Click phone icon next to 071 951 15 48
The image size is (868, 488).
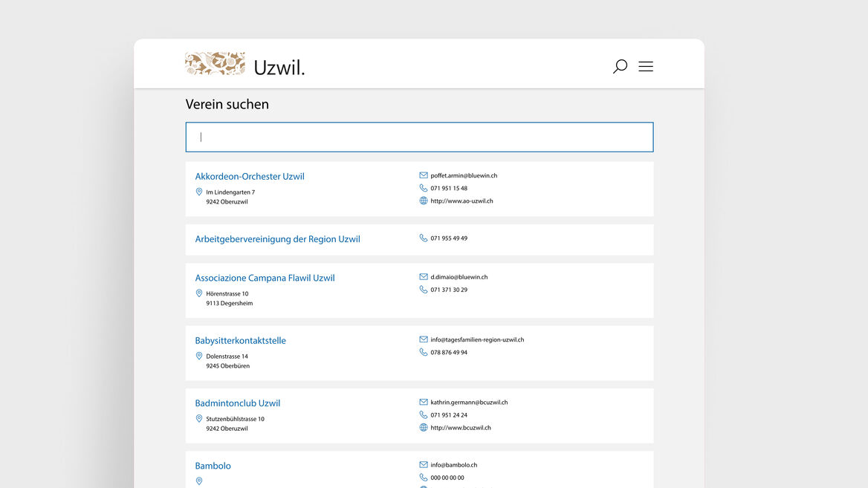click(424, 189)
